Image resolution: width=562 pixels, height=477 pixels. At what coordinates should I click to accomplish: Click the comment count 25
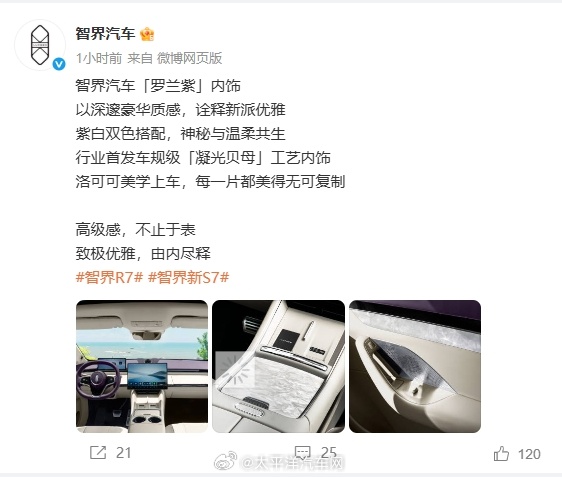click(x=329, y=452)
